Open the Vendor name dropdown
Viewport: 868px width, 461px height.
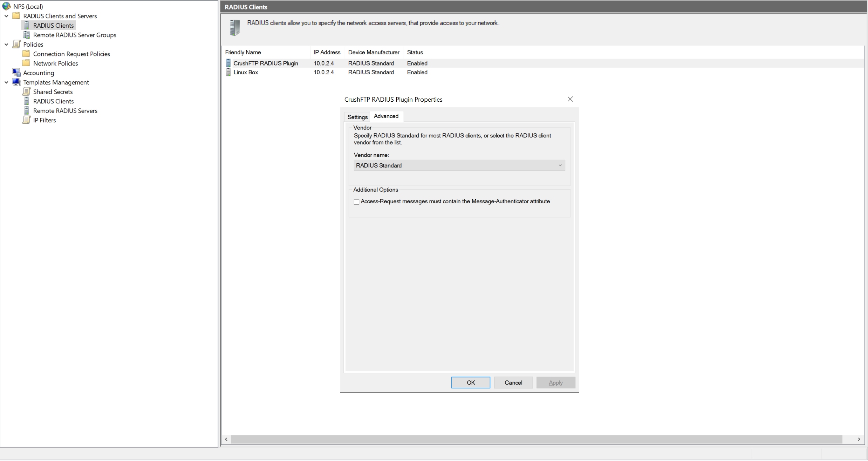(x=459, y=165)
